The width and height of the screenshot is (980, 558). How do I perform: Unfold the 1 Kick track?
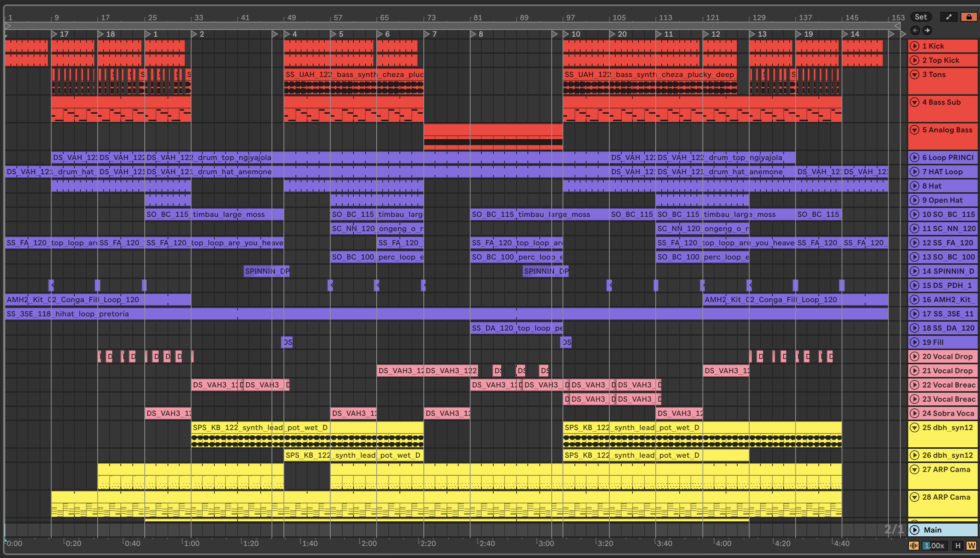point(915,46)
